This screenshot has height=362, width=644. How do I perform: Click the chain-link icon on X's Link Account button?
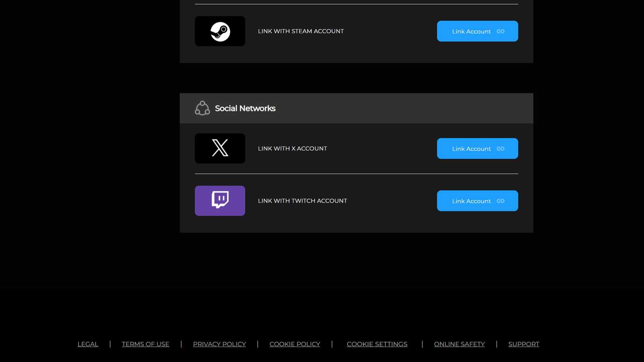[500, 149]
